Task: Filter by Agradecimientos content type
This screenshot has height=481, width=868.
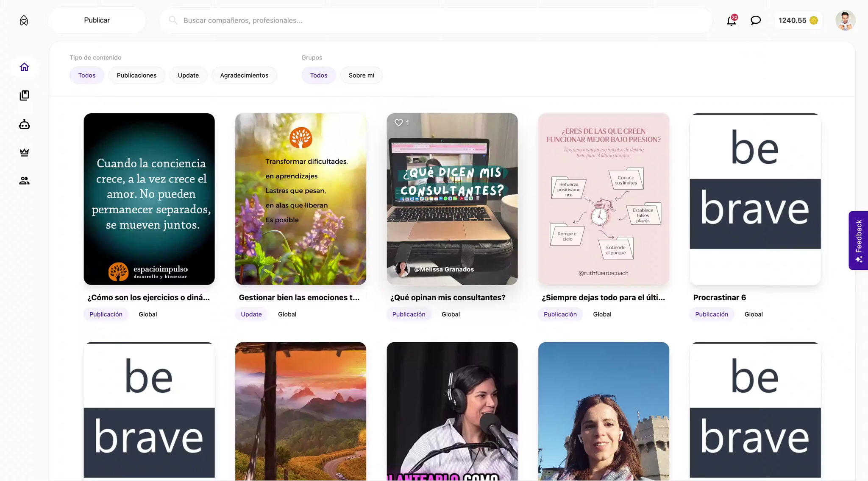Action: [244, 75]
